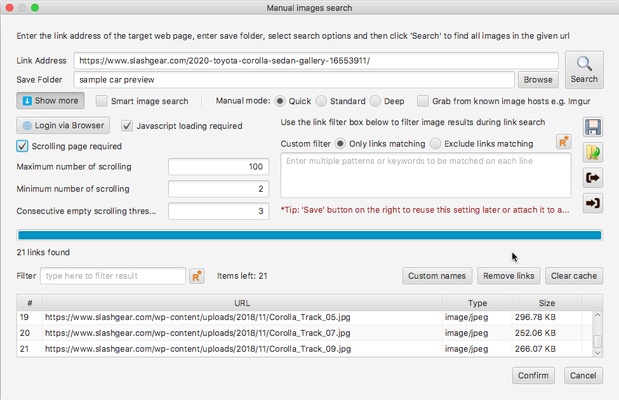Viewport: 619px width, 400px height.
Task: Click scrollbar down arrow in results table
Action: 597,353
